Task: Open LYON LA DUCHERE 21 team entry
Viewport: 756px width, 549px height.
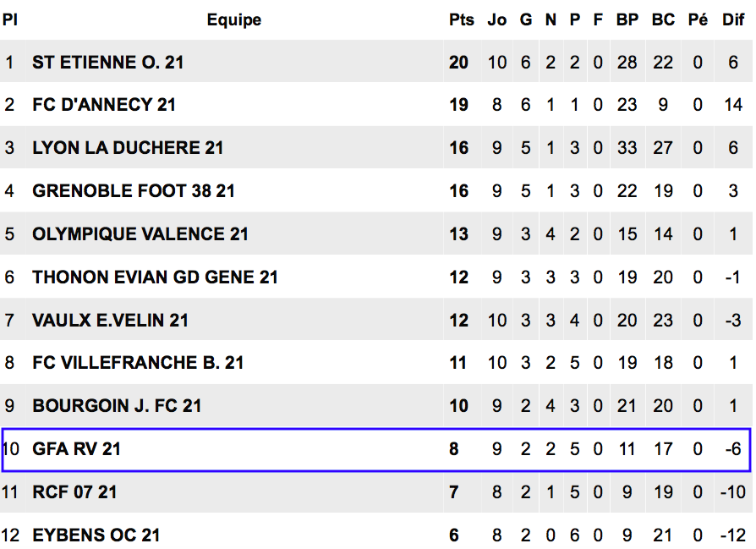Action: pos(128,148)
